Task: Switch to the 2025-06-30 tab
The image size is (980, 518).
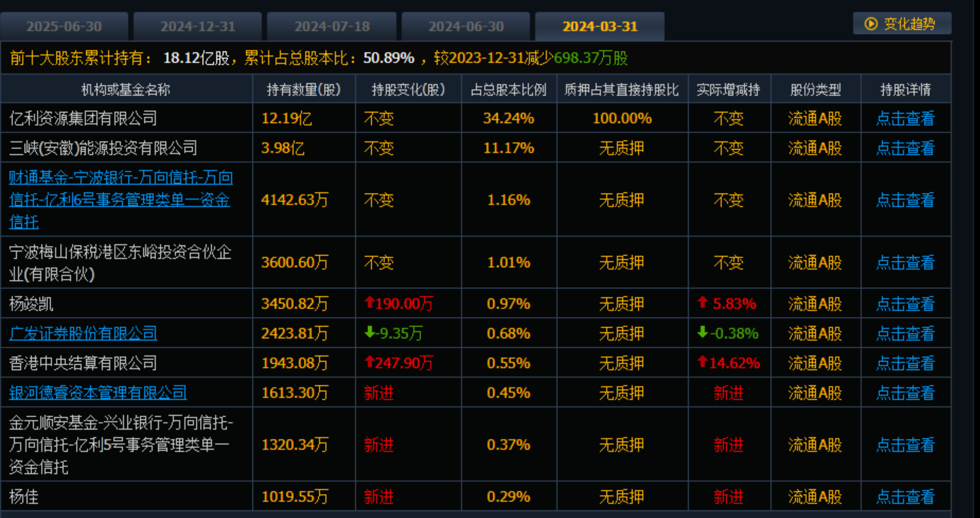Action: [64, 26]
